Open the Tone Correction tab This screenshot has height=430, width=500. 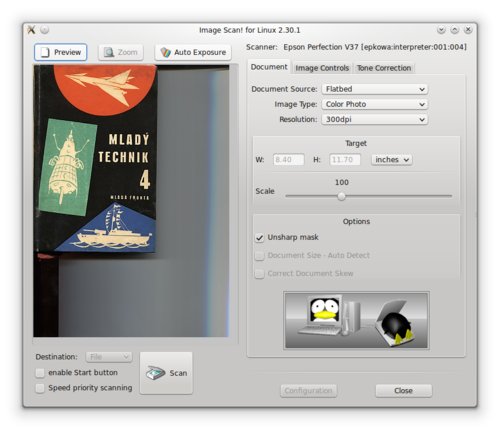[x=384, y=68]
